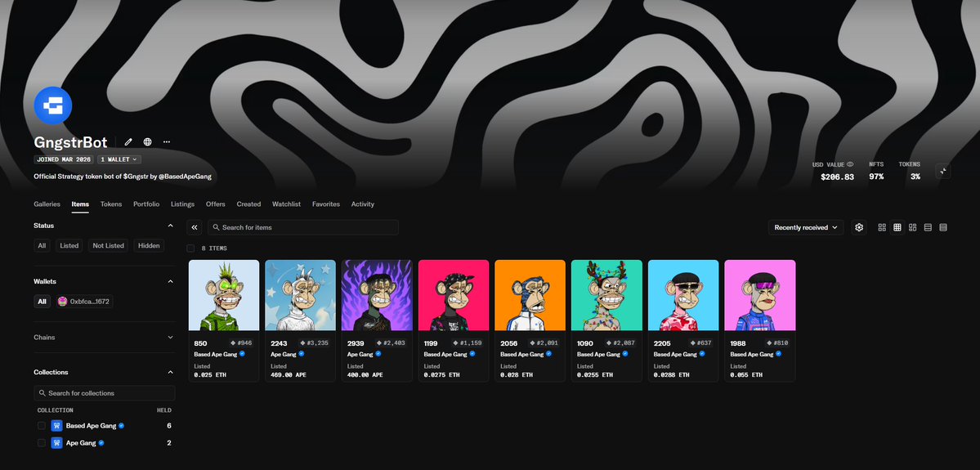Collapse the Status filter section
This screenshot has width=980, height=470.
pyautogui.click(x=171, y=226)
